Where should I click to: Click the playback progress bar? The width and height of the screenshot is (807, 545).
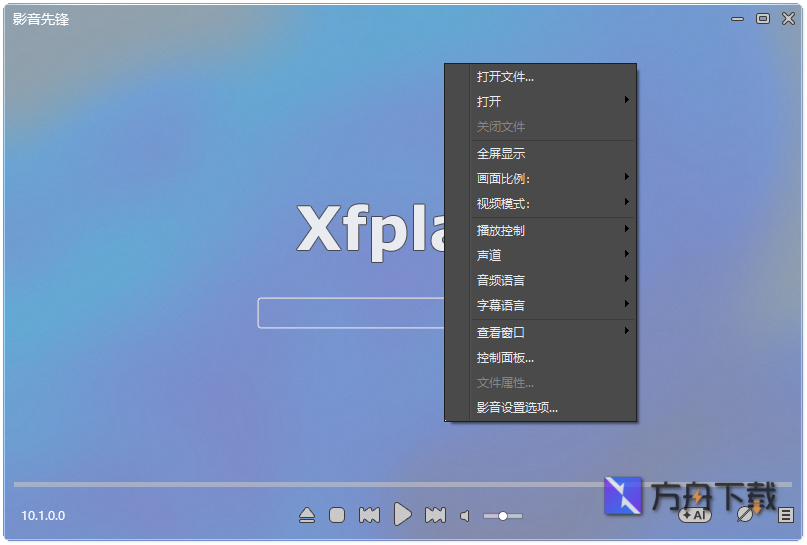[402, 484]
